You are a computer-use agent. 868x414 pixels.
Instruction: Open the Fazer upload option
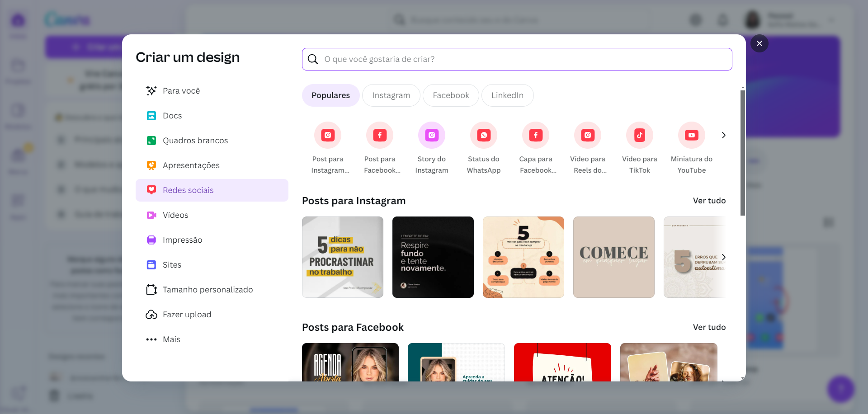pyautogui.click(x=187, y=314)
